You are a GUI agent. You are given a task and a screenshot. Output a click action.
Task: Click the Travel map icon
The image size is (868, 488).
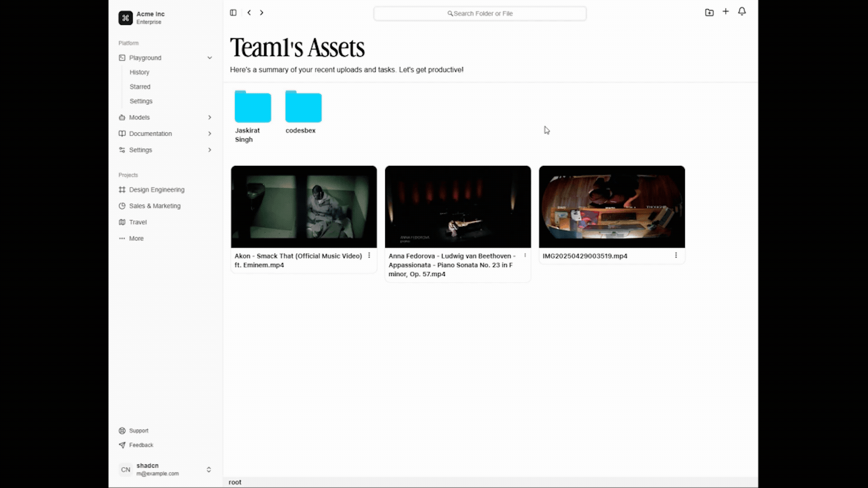click(x=122, y=222)
